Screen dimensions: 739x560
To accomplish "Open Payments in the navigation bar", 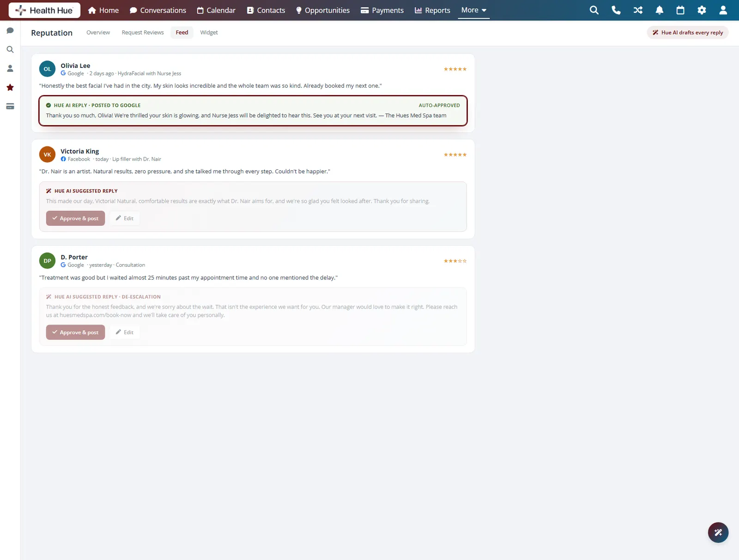I will (382, 10).
